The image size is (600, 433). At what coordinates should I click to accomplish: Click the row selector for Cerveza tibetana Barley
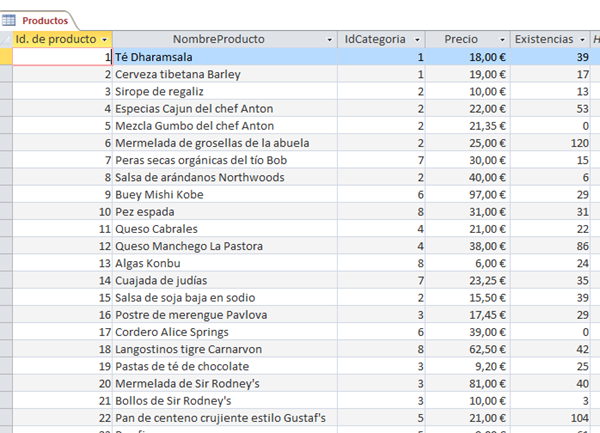coord(6,74)
